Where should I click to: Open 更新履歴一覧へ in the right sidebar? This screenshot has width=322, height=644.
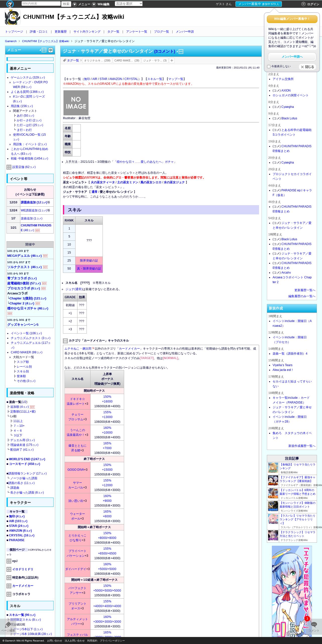305,290
